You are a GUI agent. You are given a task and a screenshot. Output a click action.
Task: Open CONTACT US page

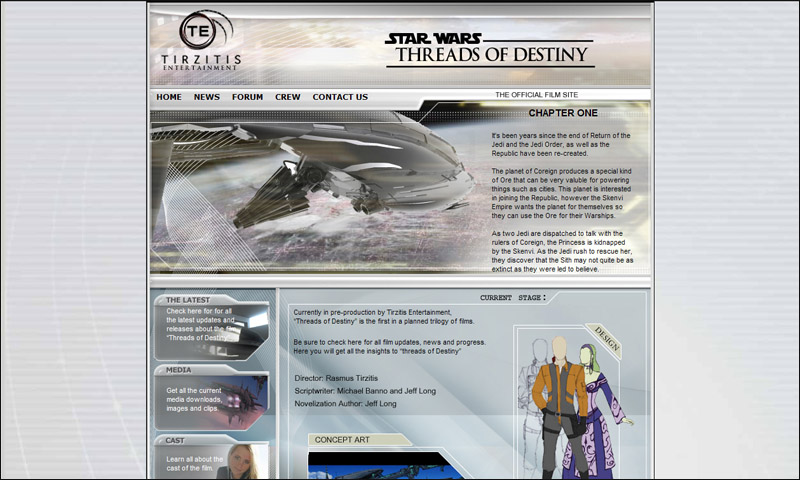[x=340, y=97]
